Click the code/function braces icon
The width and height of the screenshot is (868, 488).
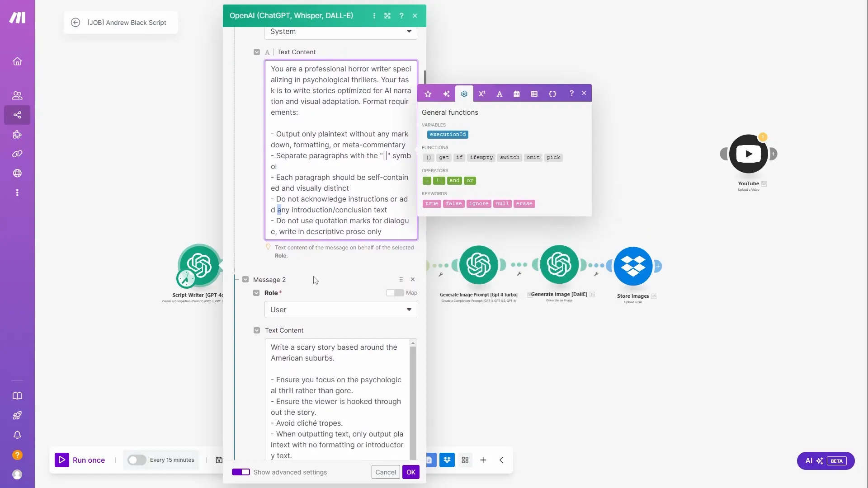[x=553, y=94]
